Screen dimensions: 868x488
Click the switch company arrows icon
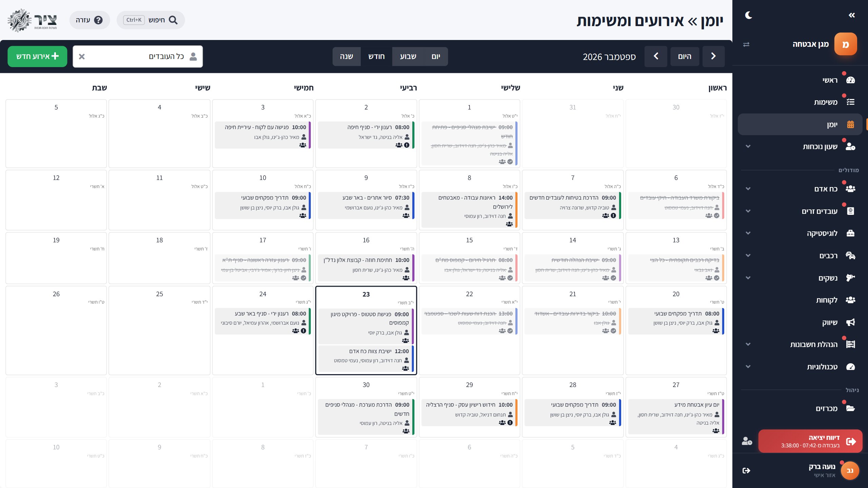point(746,44)
